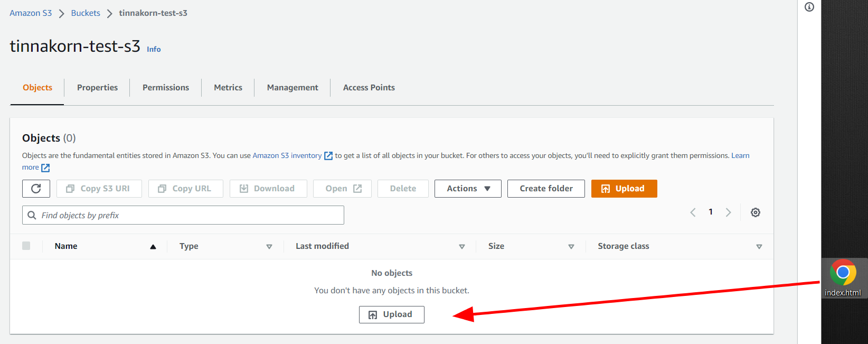Sort by Name ascending arrow

coord(153,247)
